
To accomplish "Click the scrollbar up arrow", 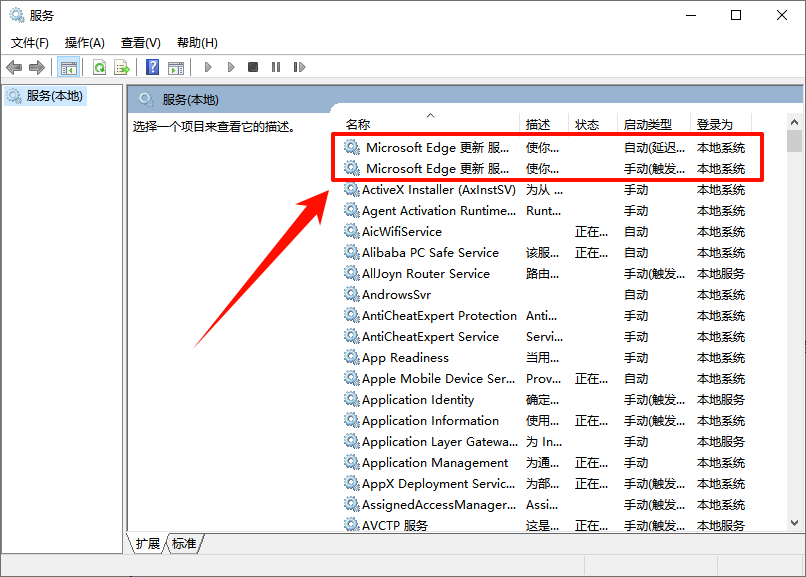I will 794,122.
